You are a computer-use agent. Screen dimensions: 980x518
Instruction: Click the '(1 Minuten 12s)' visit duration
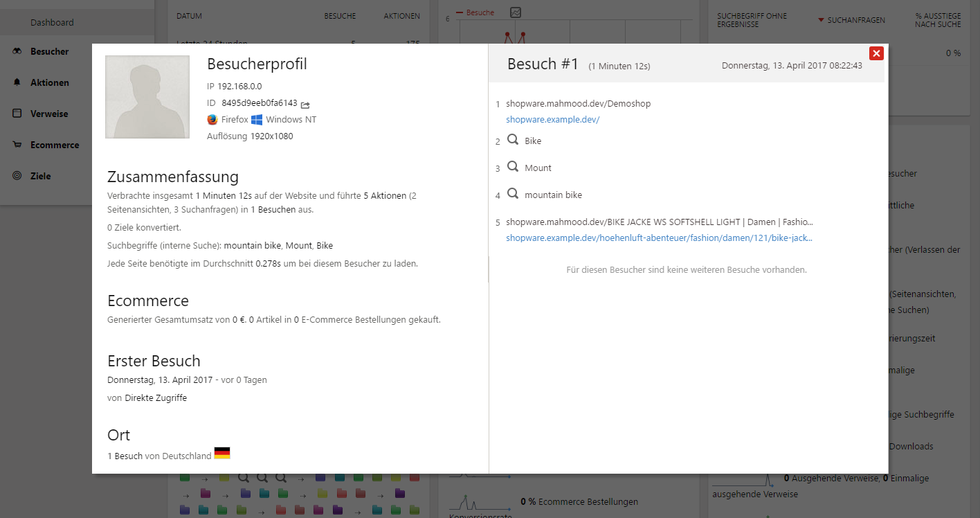(619, 66)
